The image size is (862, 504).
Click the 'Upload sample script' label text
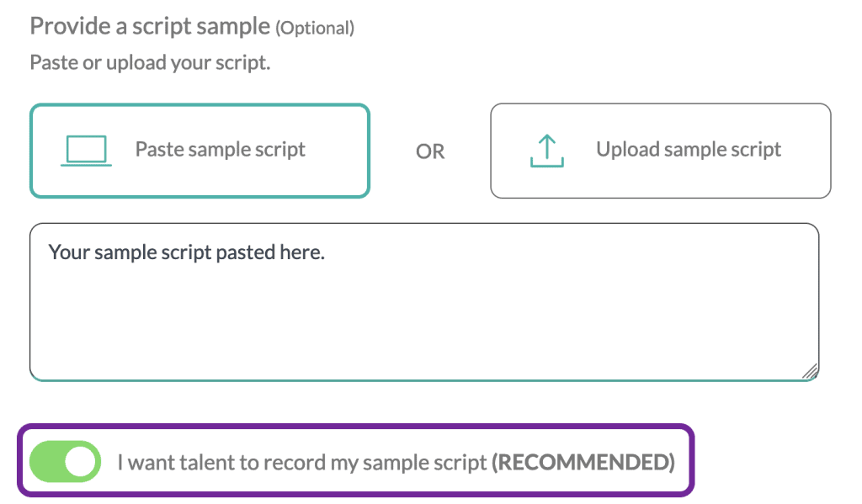coord(689,150)
